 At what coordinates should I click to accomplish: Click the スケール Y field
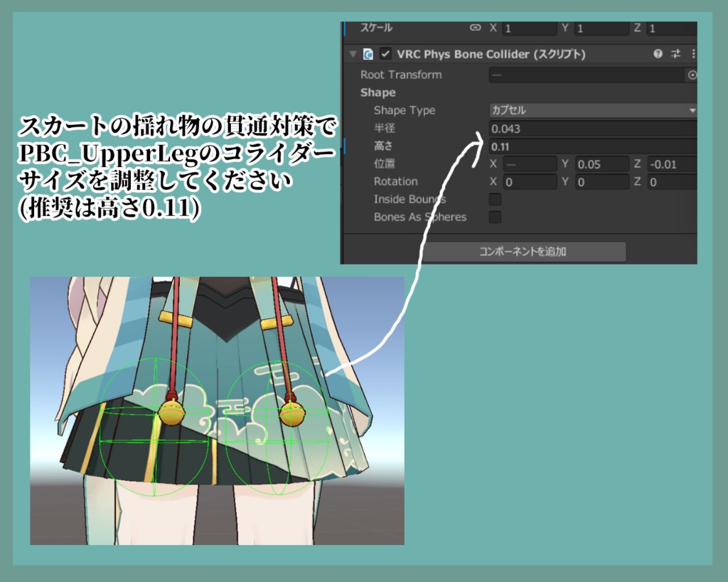[x=601, y=28]
